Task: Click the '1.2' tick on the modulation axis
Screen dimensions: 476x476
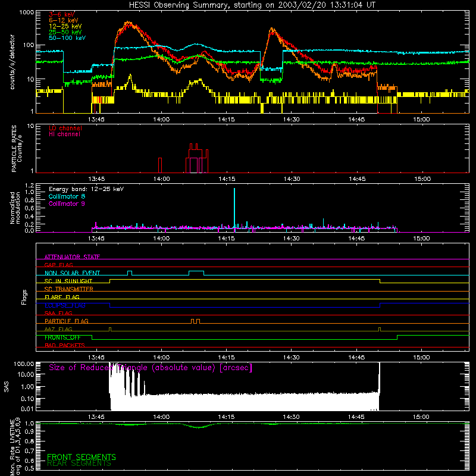Action: pyautogui.click(x=29, y=186)
